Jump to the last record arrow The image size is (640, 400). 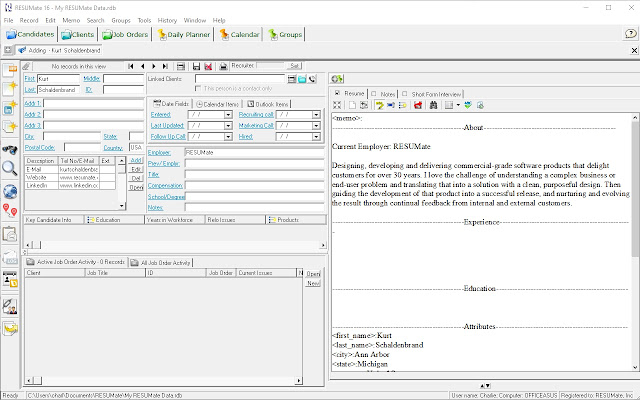point(165,66)
